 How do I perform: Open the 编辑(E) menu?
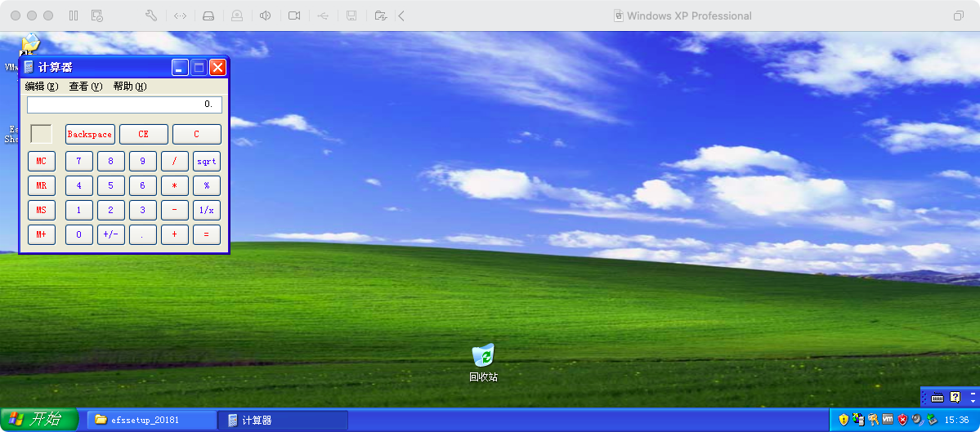tap(41, 87)
